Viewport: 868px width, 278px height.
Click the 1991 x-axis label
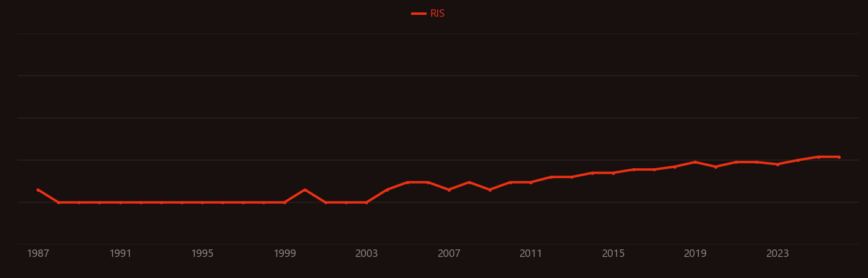120,254
